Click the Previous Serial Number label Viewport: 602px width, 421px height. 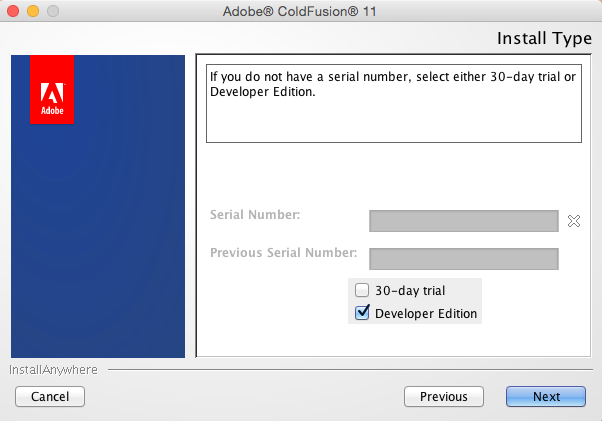[x=284, y=252]
